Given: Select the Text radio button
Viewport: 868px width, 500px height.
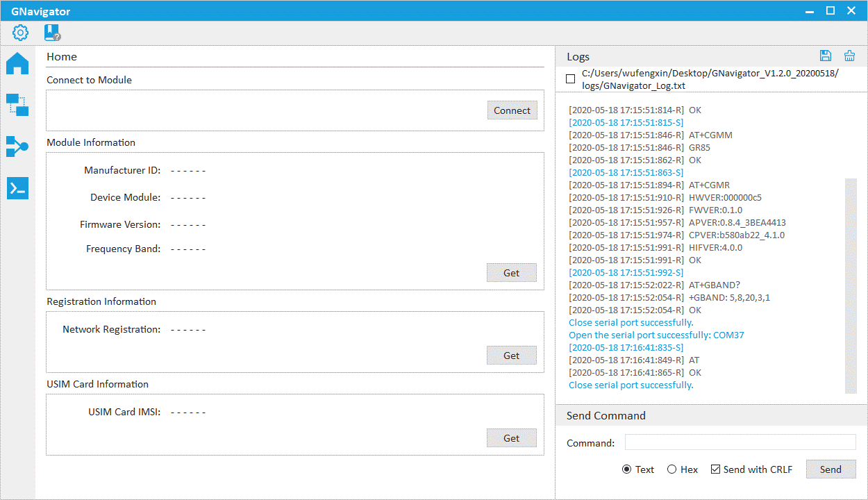Looking at the screenshot, I should 627,469.
